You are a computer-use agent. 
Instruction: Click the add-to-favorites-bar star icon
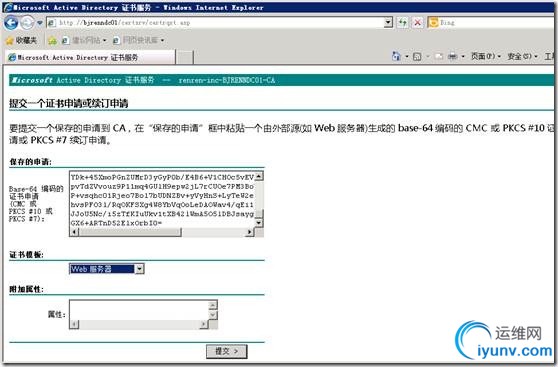(x=52, y=41)
